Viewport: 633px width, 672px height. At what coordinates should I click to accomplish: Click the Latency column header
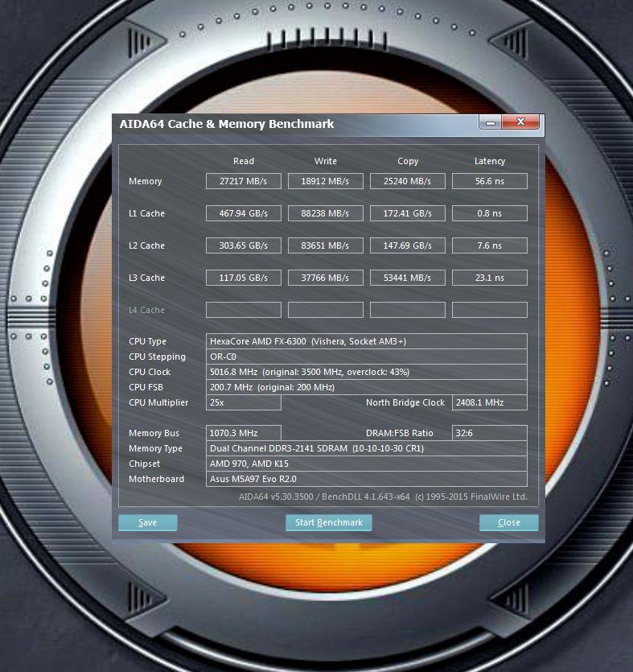click(490, 161)
